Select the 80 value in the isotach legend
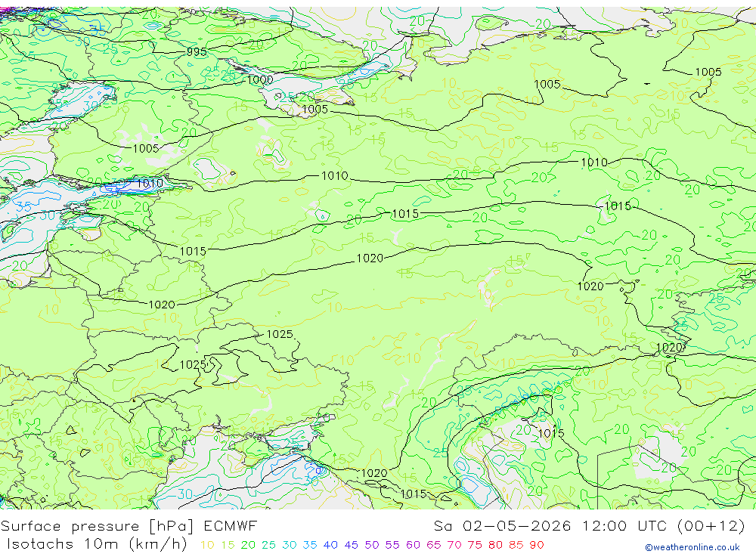Image resolution: width=756 pixels, height=554 pixels. pos(496,546)
